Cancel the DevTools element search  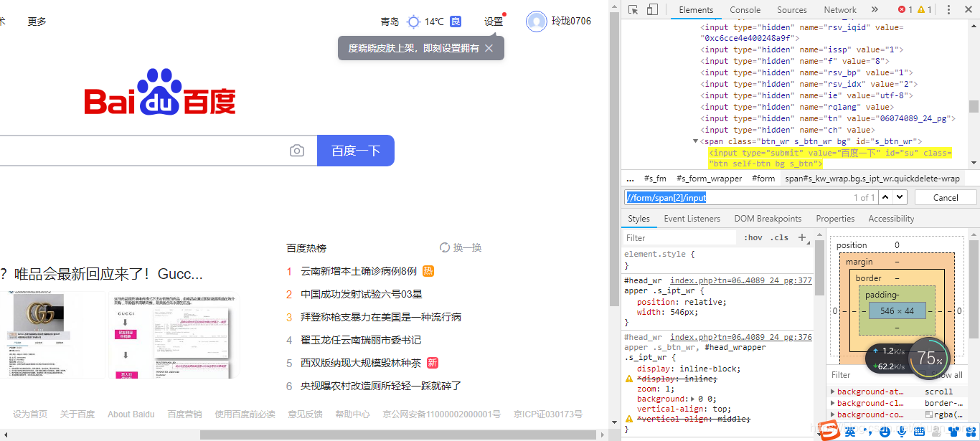click(x=946, y=197)
